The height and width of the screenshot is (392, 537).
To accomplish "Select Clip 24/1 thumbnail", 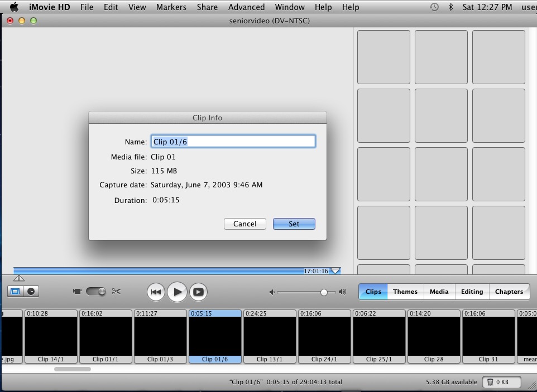I will (x=324, y=336).
